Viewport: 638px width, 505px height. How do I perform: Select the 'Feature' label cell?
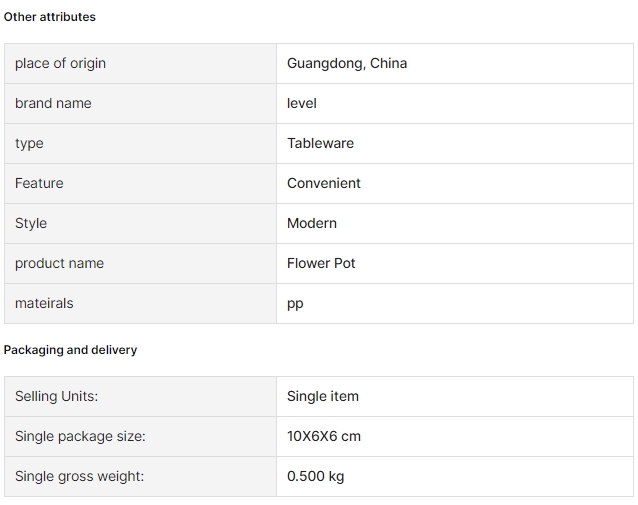[140, 184]
